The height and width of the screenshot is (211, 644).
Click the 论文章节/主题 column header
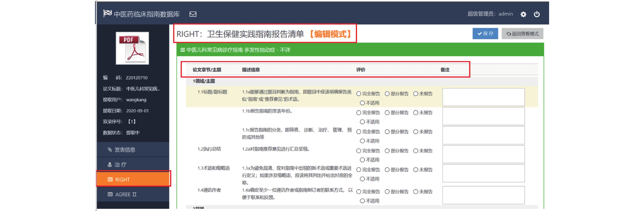[207, 70]
